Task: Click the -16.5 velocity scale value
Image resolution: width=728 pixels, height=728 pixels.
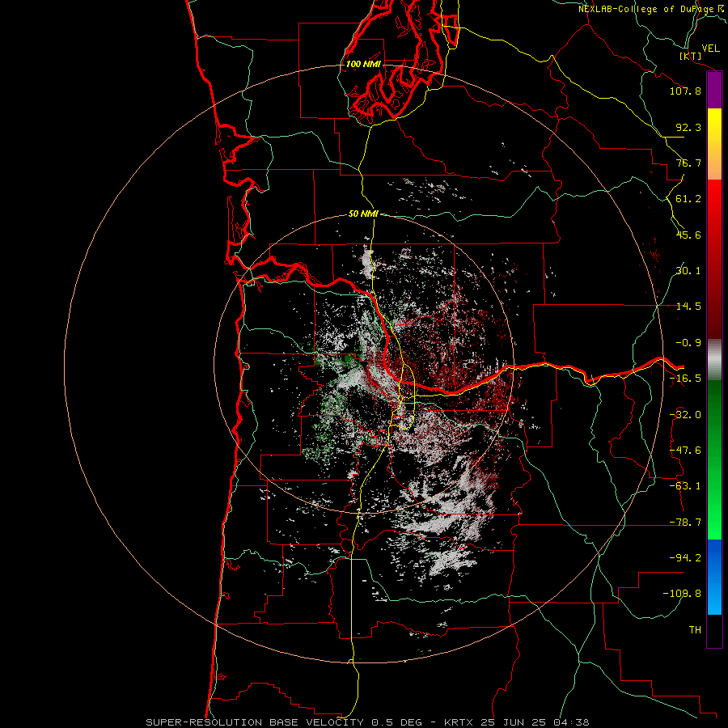Action: [x=685, y=379]
